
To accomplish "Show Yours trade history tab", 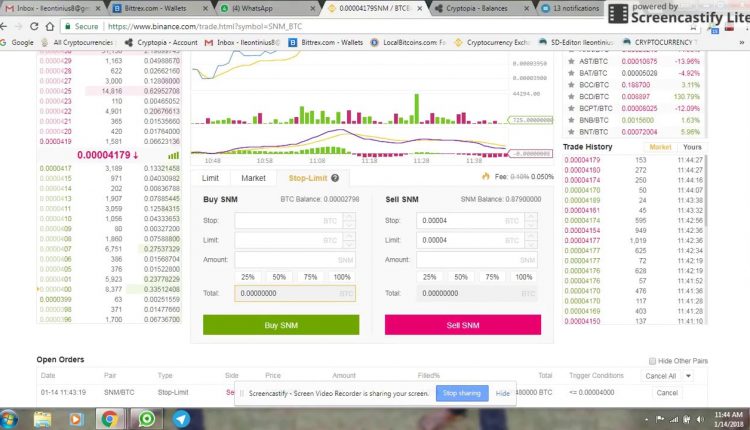I will coord(692,147).
